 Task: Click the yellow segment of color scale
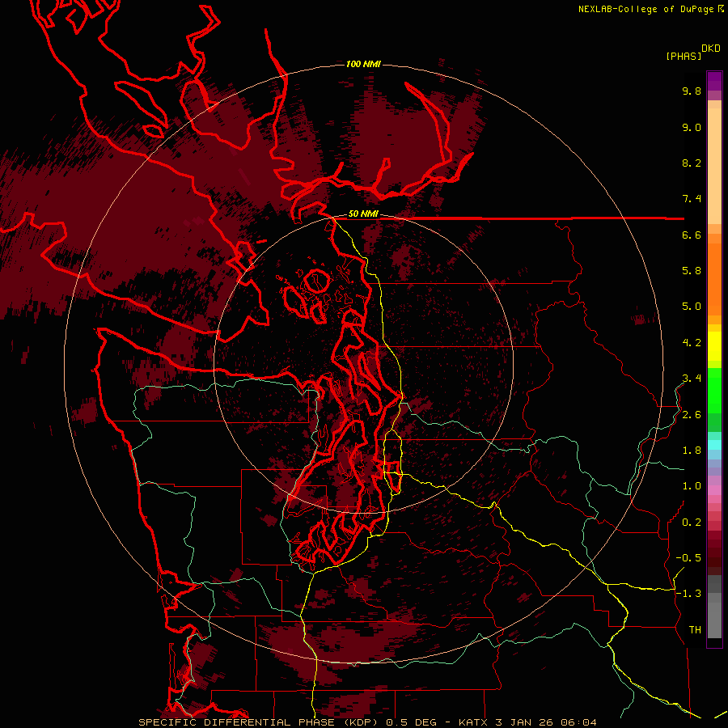click(714, 346)
